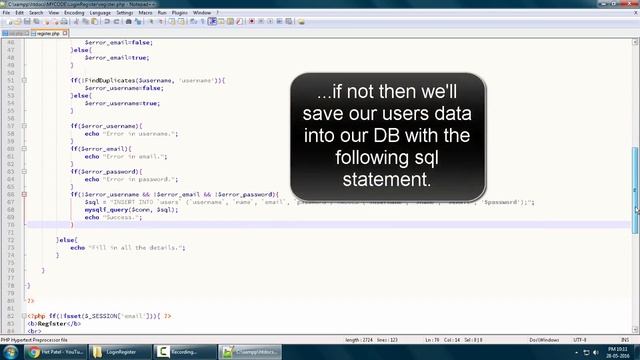Open the File menu

(x=6, y=13)
